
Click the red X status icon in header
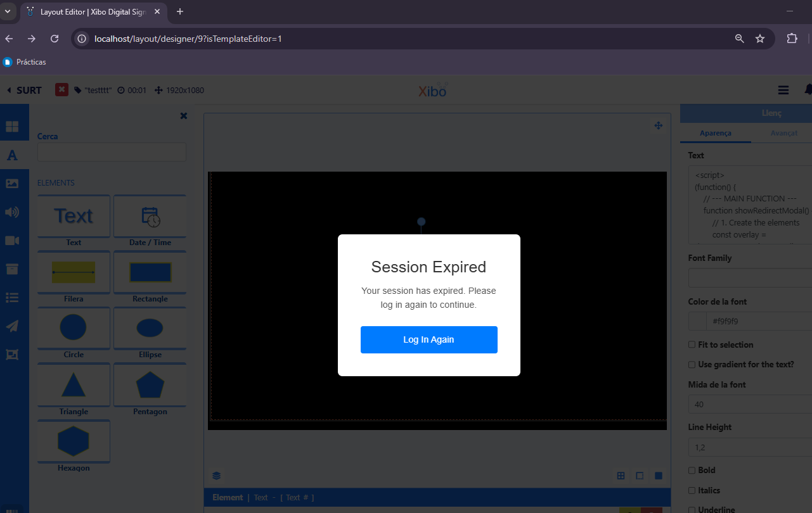(x=61, y=90)
